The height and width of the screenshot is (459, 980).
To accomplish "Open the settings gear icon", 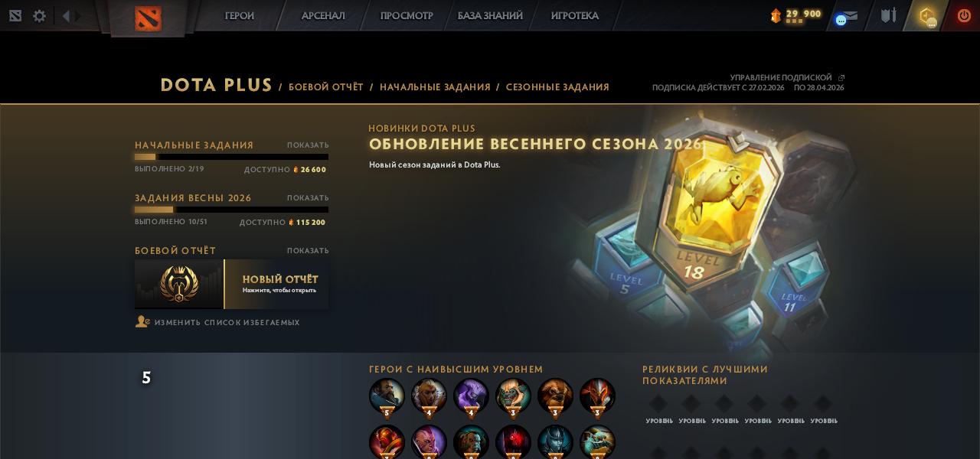I will click(x=40, y=15).
